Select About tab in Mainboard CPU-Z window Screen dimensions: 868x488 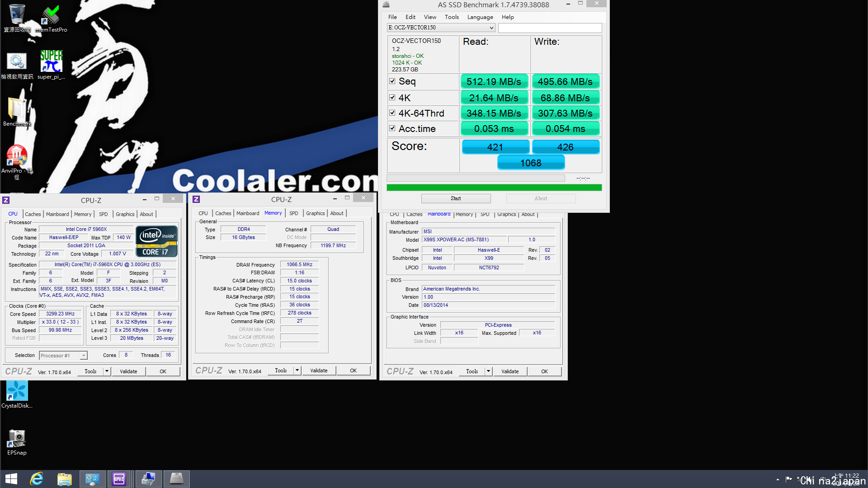528,214
